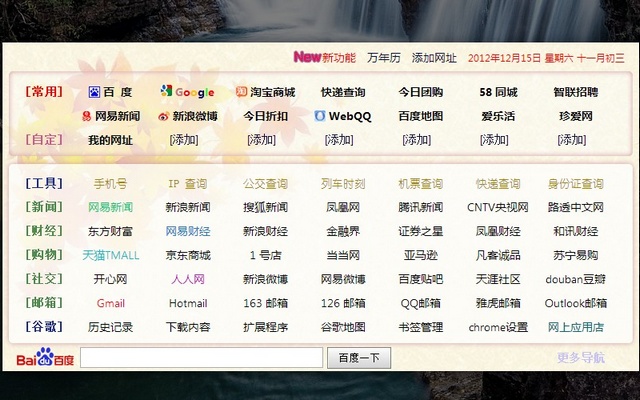Open the 天猫TMALL link
The height and width of the screenshot is (400, 640).
pyautogui.click(x=111, y=256)
